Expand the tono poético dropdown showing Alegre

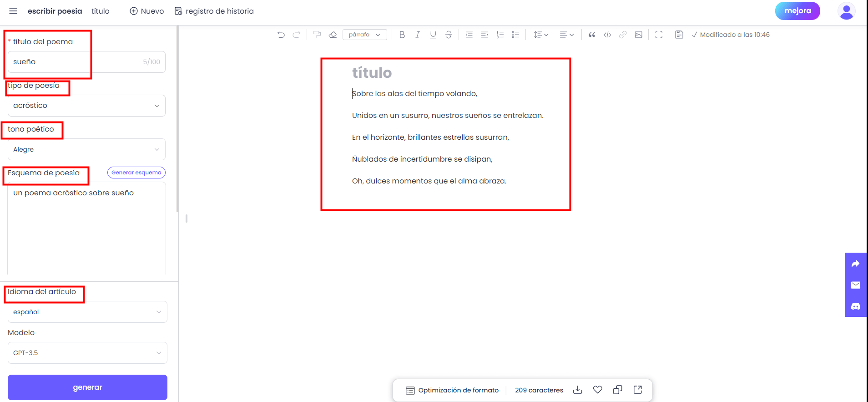click(x=86, y=149)
